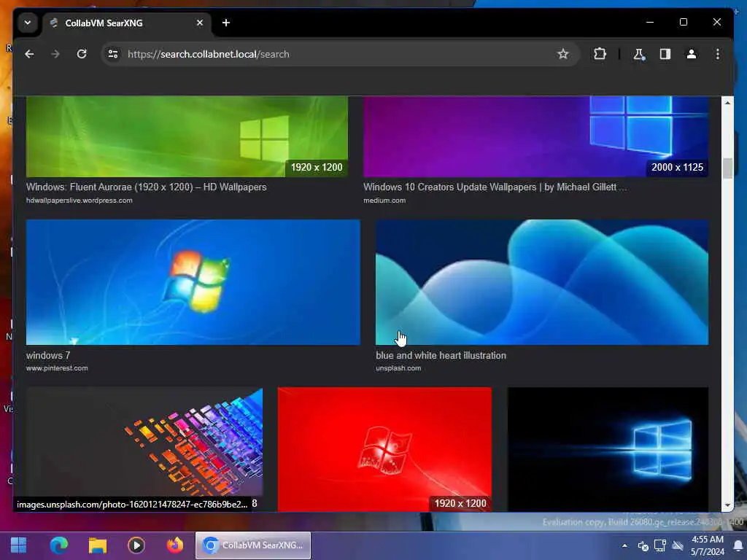
Task: Open the notifications bell icon
Action: (738, 545)
